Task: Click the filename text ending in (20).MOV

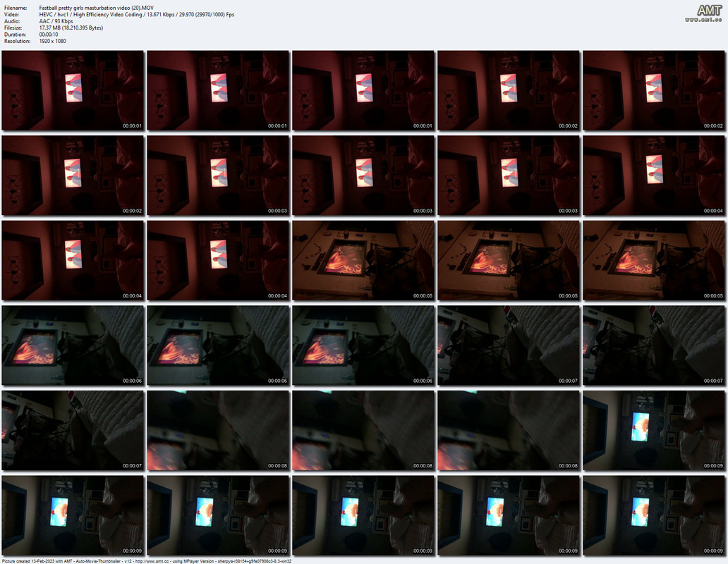Action: pyautogui.click(x=97, y=8)
